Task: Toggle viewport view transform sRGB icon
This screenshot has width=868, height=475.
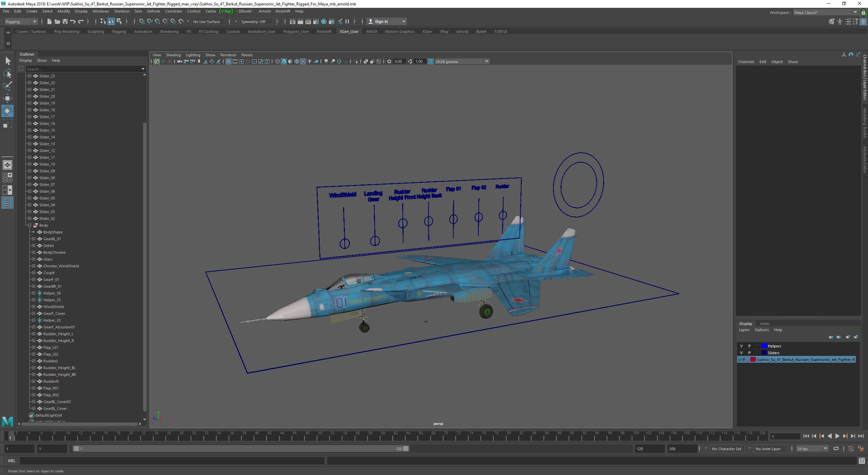Action: tap(431, 61)
